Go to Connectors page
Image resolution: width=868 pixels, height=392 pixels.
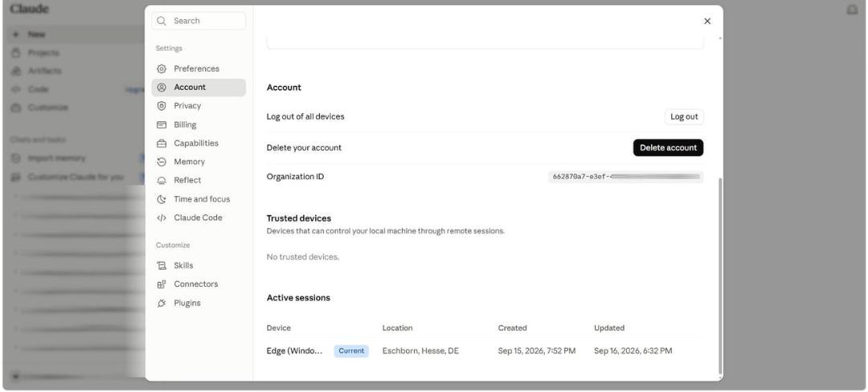pos(199,284)
